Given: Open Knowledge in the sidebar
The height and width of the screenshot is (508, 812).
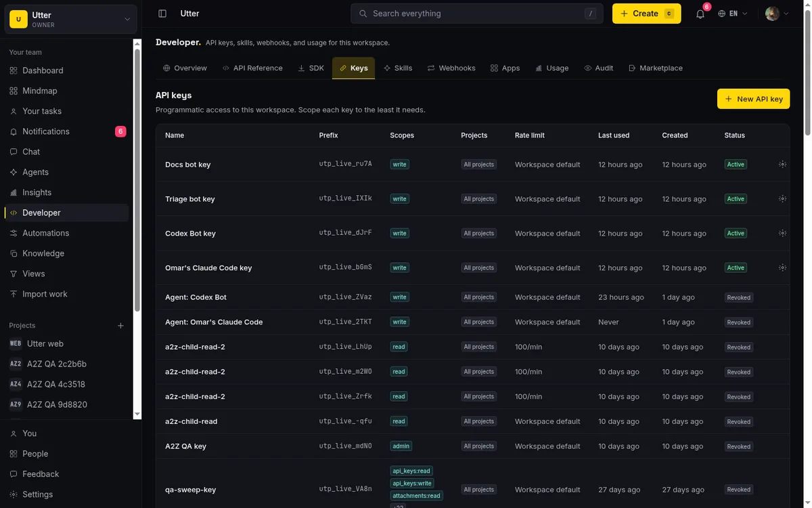Looking at the screenshot, I should pyautogui.click(x=67, y=253).
